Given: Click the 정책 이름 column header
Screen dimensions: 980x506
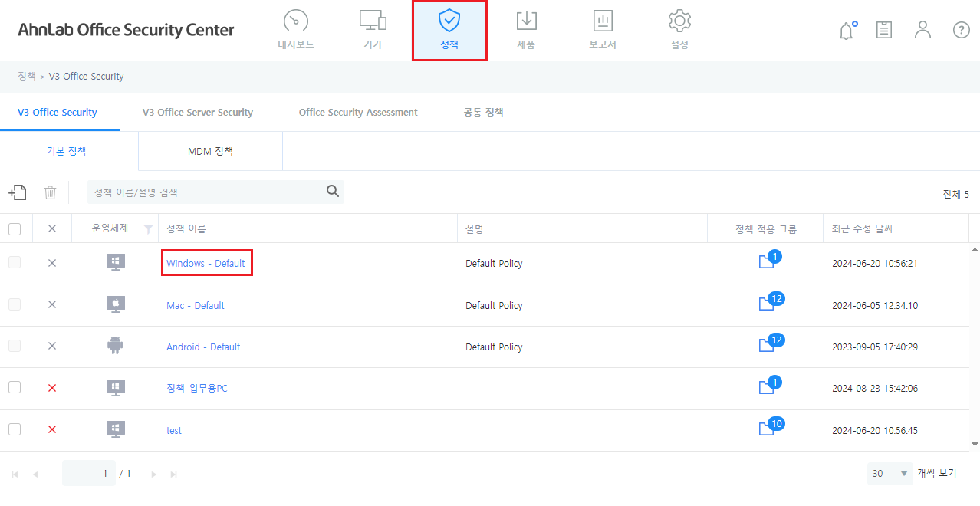Looking at the screenshot, I should coord(186,228).
